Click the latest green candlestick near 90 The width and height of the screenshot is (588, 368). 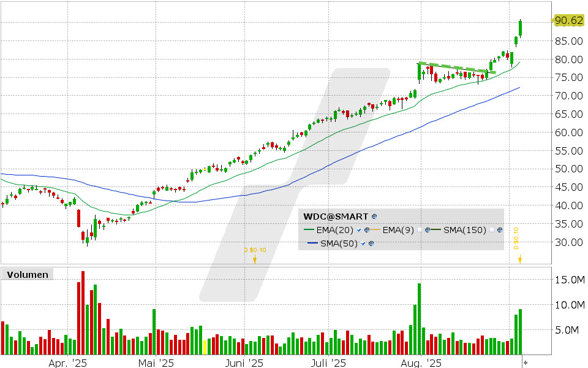(520, 29)
